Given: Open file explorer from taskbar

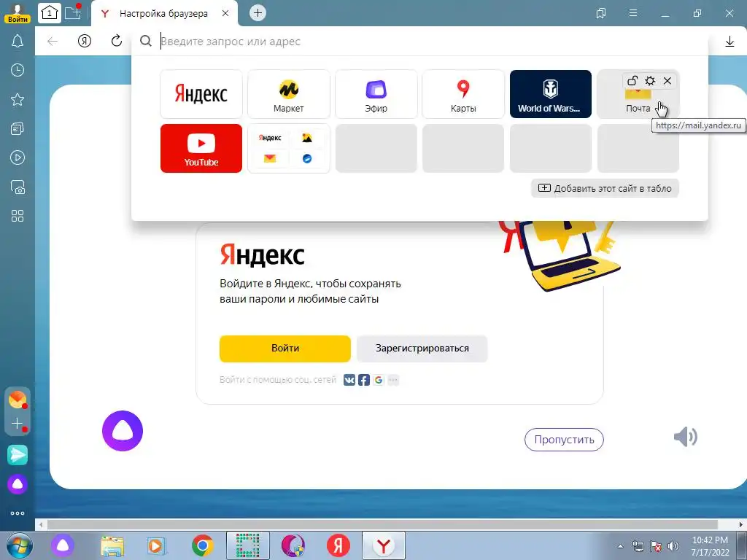Looking at the screenshot, I should tap(112, 545).
